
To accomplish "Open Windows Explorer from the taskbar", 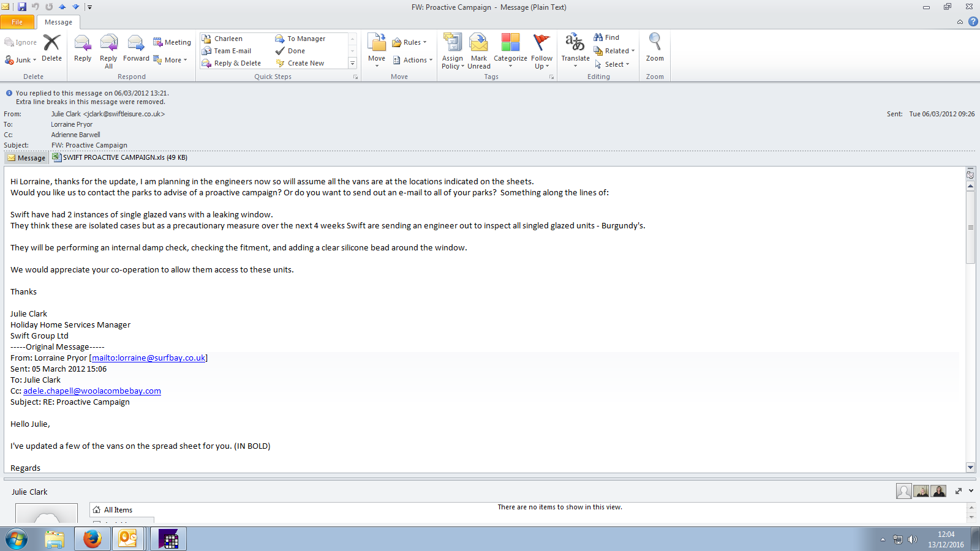I will tap(55, 539).
